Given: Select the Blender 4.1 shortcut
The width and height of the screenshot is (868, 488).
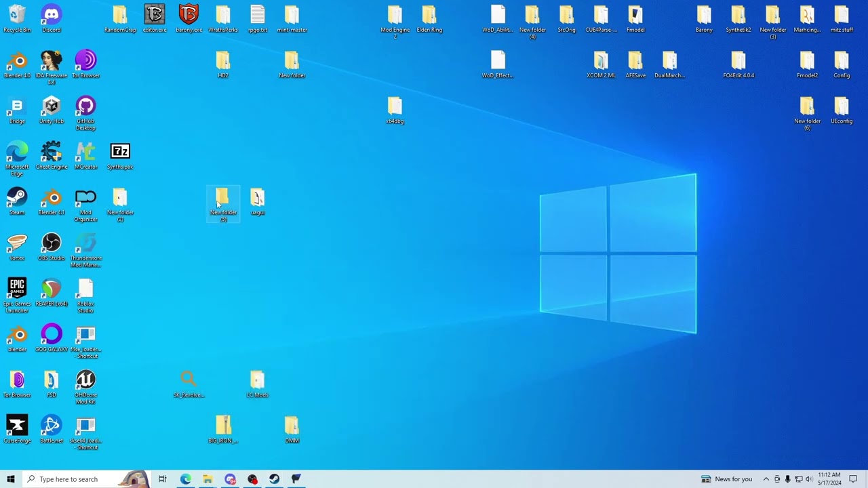Looking at the screenshot, I should click(52, 202).
